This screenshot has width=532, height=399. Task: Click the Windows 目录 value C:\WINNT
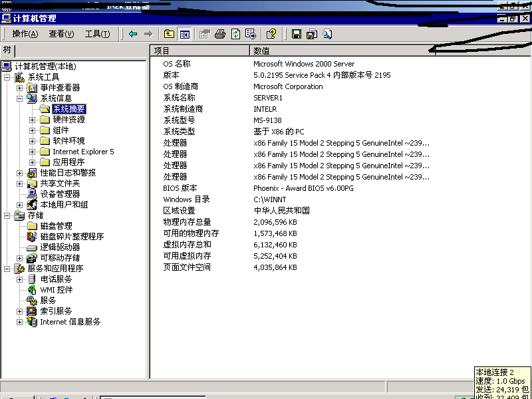coord(270,199)
